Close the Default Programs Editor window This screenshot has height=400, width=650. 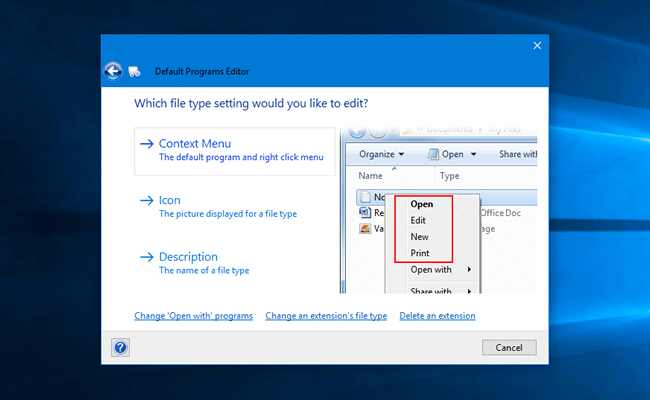pyautogui.click(x=537, y=45)
